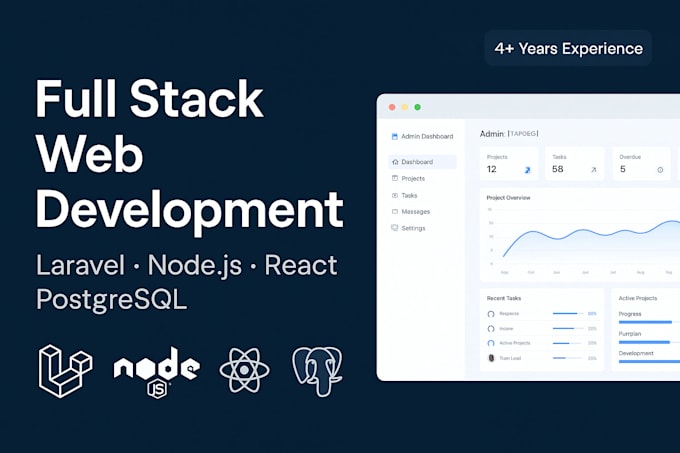Click the red close dot on dashboard window
The image size is (680, 453).
[392, 107]
